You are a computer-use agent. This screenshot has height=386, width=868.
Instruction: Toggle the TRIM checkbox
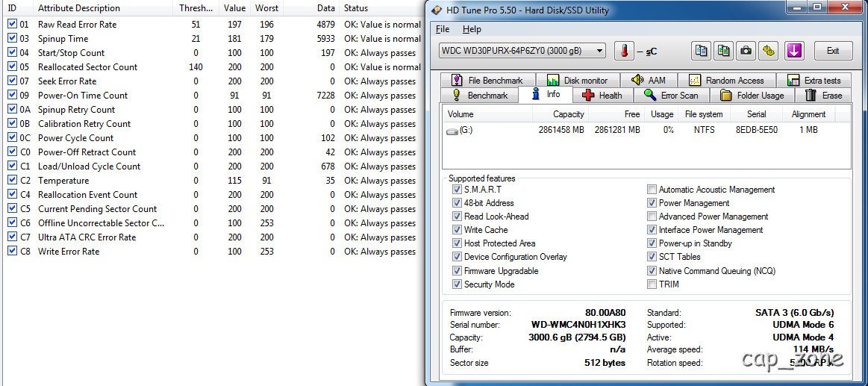652,284
